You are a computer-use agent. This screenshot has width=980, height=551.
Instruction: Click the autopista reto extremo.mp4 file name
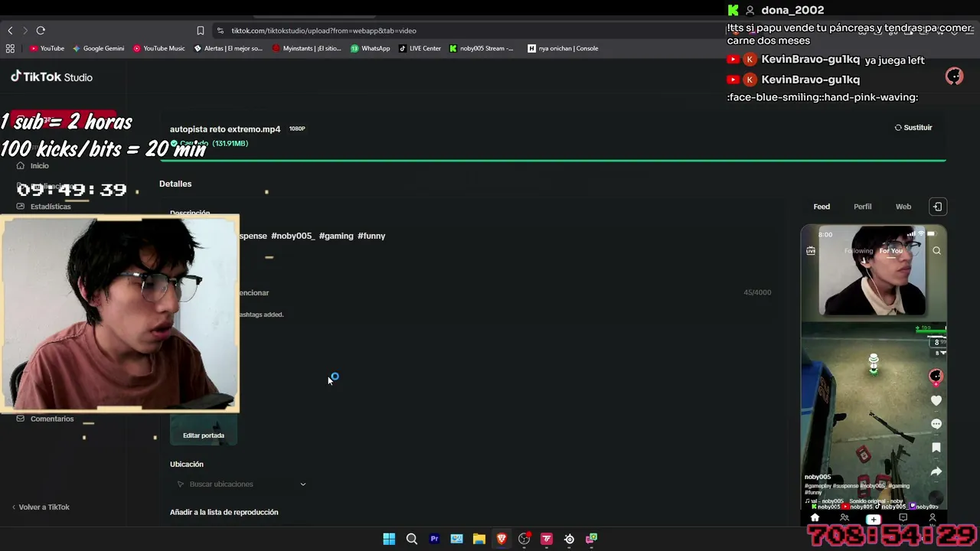(225, 129)
